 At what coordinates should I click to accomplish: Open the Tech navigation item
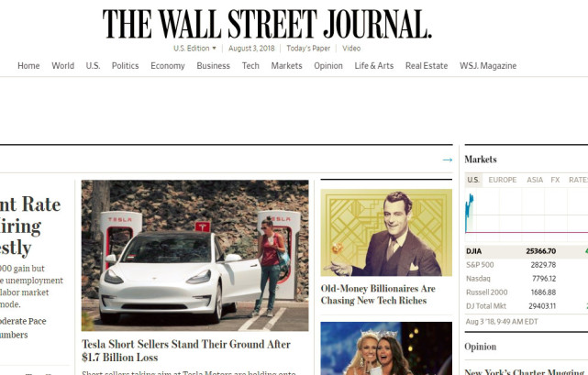(x=250, y=66)
